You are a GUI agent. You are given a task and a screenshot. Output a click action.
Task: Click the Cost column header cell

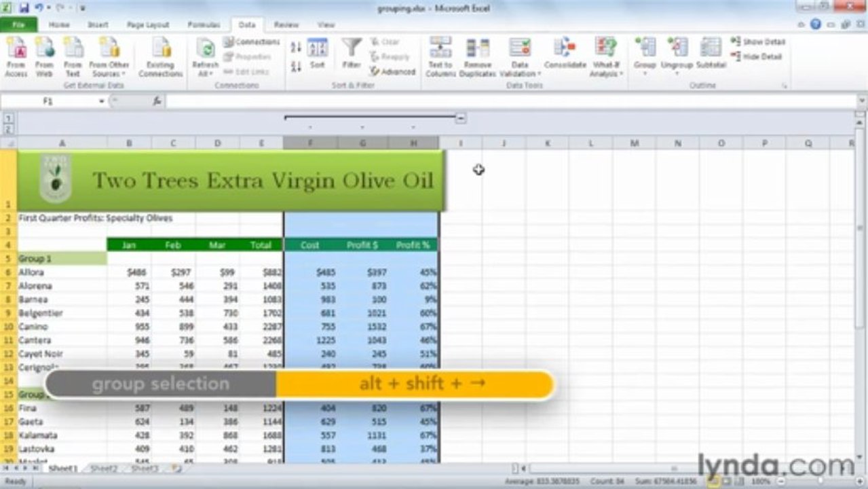tap(310, 244)
